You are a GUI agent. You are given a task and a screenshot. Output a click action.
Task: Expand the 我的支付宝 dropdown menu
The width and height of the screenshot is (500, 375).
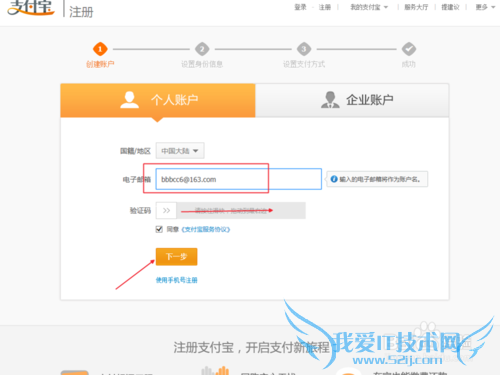tap(369, 7)
